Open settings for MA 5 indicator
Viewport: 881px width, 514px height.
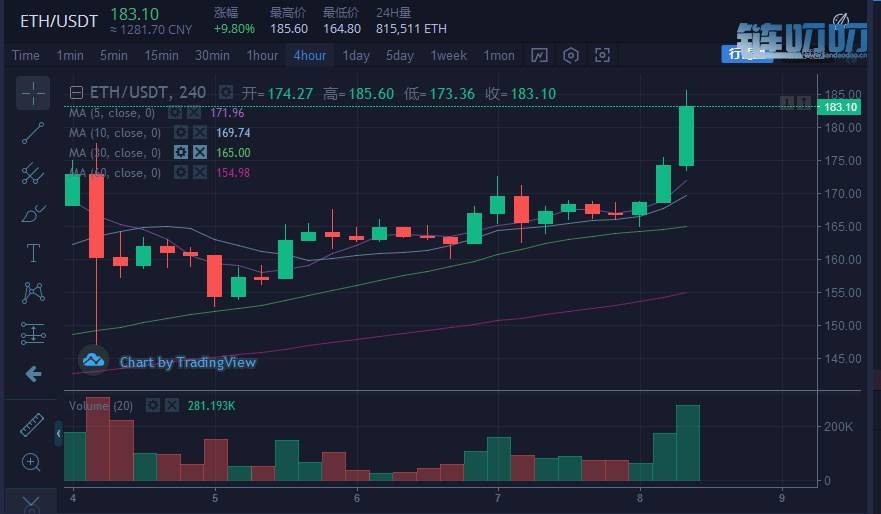[x=175, y=113]
